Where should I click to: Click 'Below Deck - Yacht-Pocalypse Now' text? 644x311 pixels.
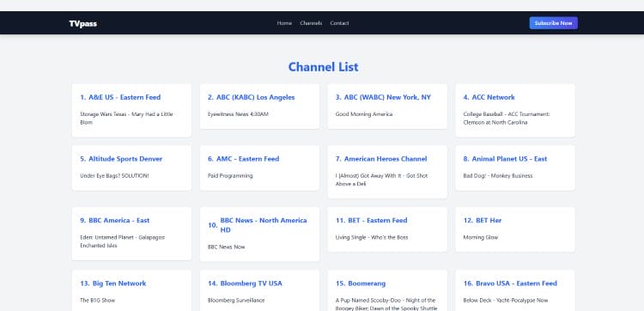(x=506, y=301)
